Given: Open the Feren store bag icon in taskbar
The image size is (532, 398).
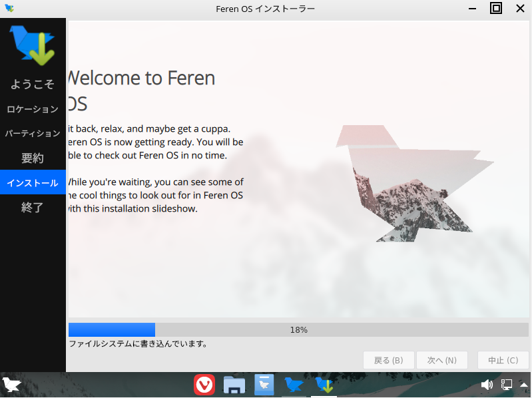Looking at the screenshot, I should point(264,385).
